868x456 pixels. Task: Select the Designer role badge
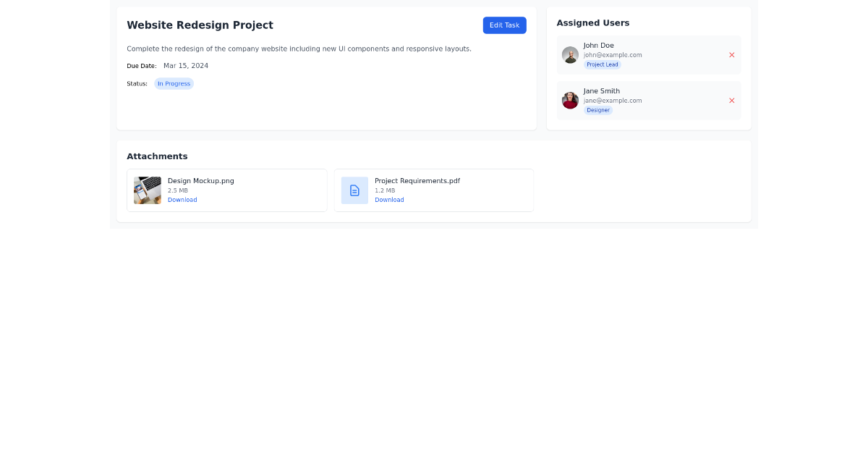pos(598,110)
